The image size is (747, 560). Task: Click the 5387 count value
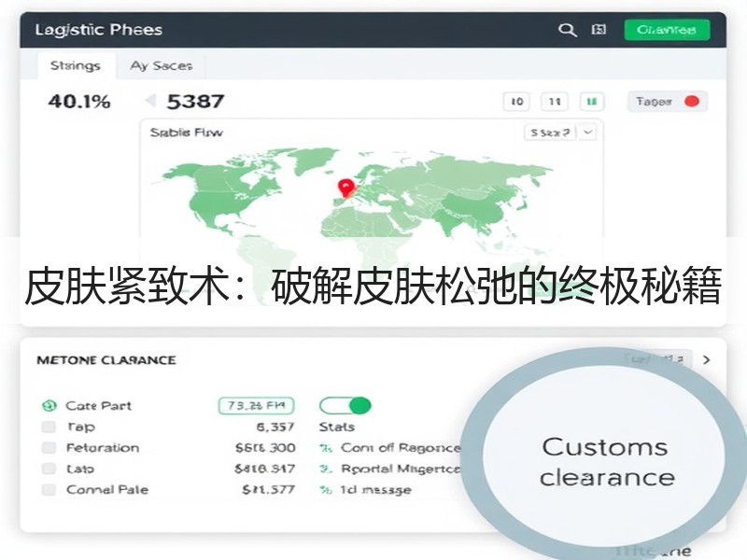[195, 102]
